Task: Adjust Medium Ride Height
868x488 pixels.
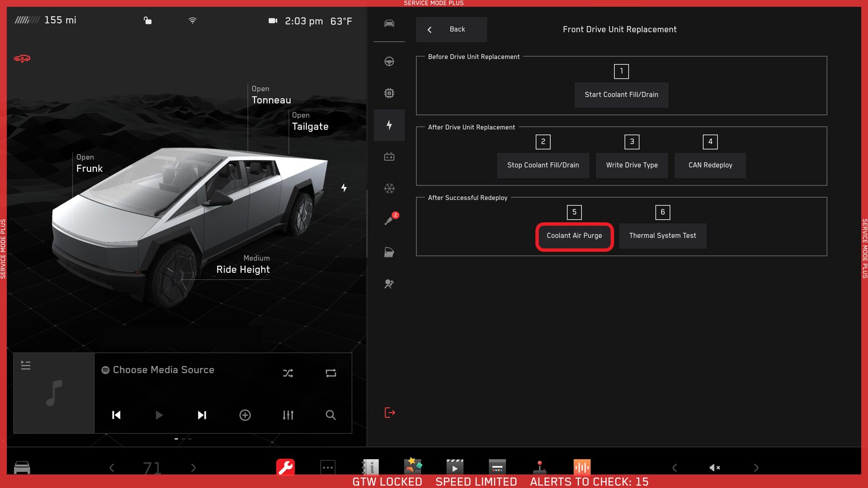Action: pyautogui.click(x=243, y=265)
